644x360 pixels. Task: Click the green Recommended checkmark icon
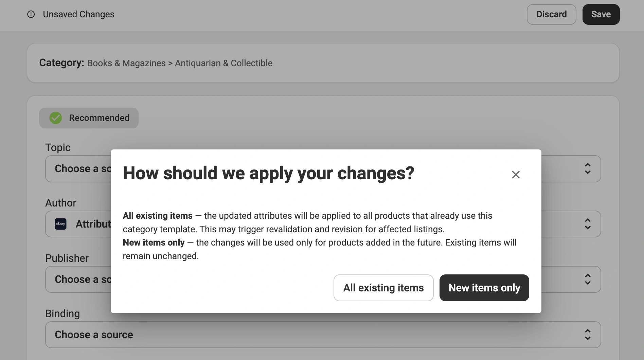pos(56,118)
